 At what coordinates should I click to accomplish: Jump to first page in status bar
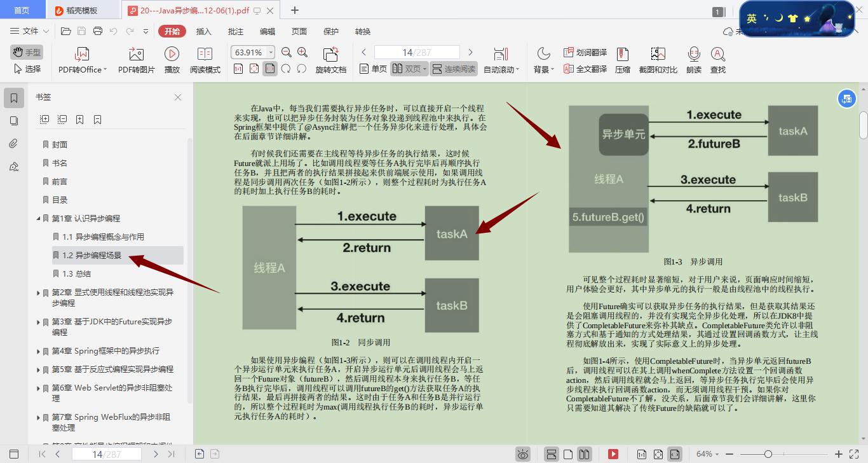42,454
